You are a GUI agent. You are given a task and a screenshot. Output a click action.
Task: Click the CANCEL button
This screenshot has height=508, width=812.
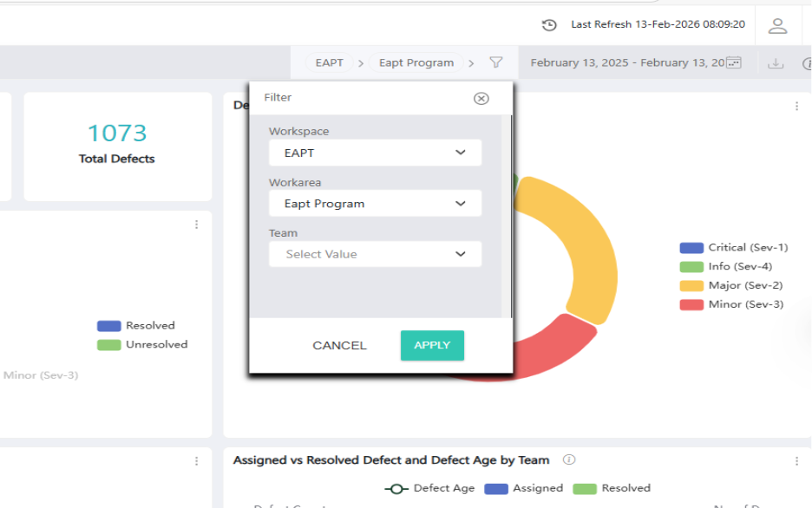[339, 346]
